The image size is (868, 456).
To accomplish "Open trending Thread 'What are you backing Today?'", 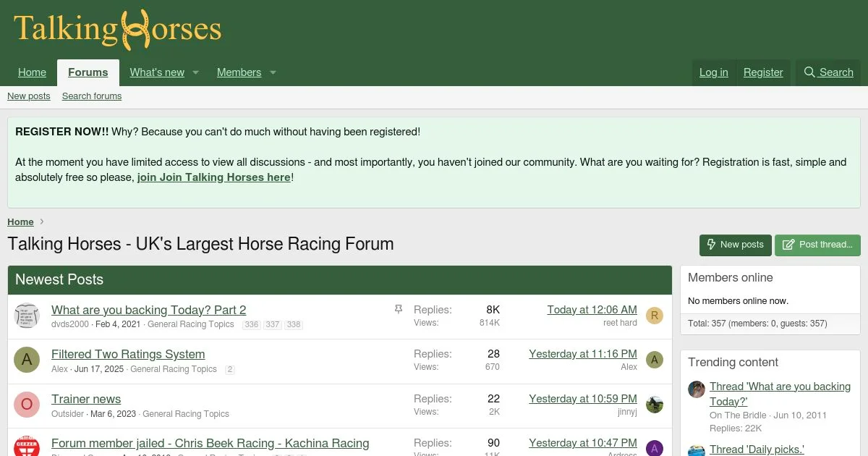I will (780, 394).
